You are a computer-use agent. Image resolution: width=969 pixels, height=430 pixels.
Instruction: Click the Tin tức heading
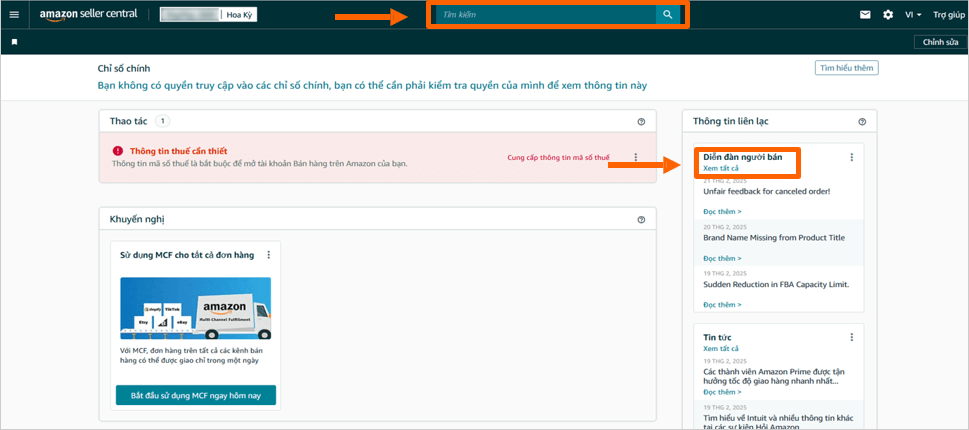tap(717, 337)
